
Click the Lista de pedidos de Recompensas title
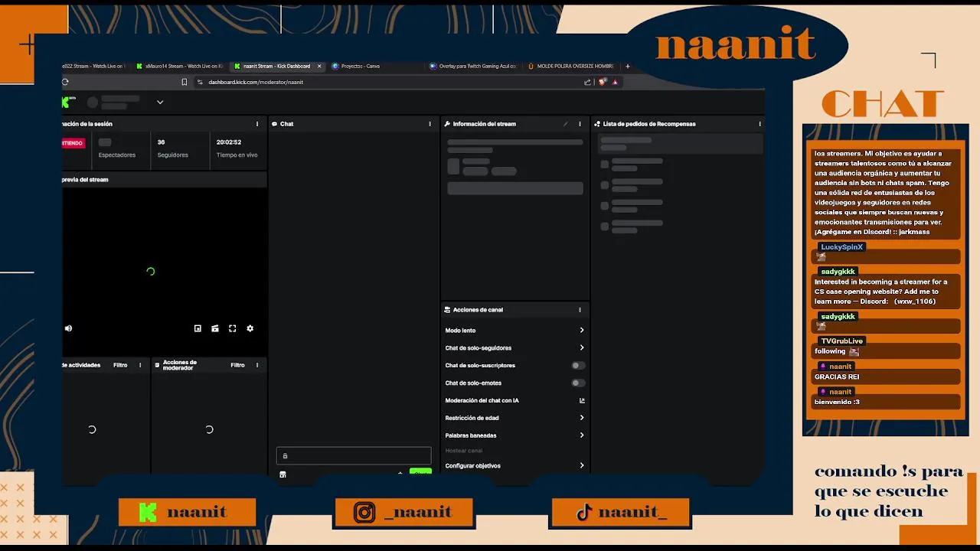coord(649,124)
